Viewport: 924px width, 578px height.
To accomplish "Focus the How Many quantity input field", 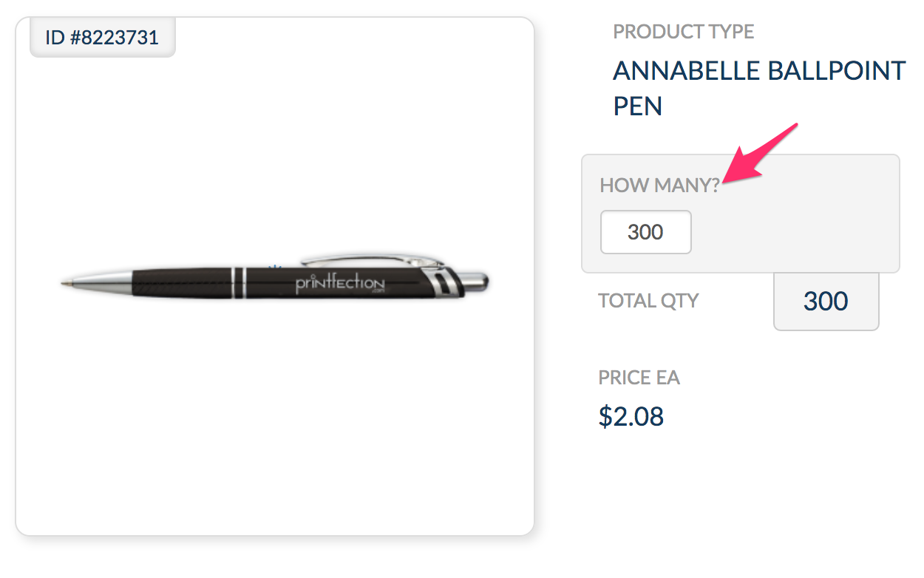I will (645, 232).
